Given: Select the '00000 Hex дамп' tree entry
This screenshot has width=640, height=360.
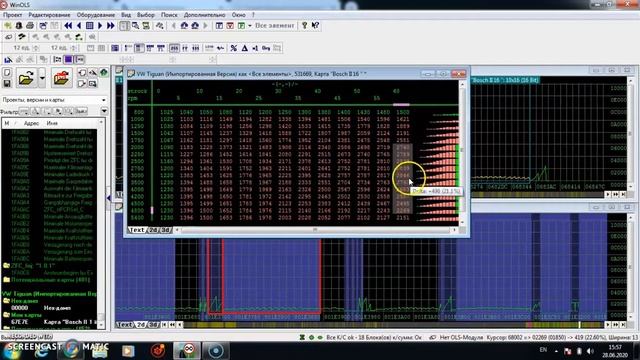Looking at the screenshot, I should pyautogui.click(x=41, y=308).
